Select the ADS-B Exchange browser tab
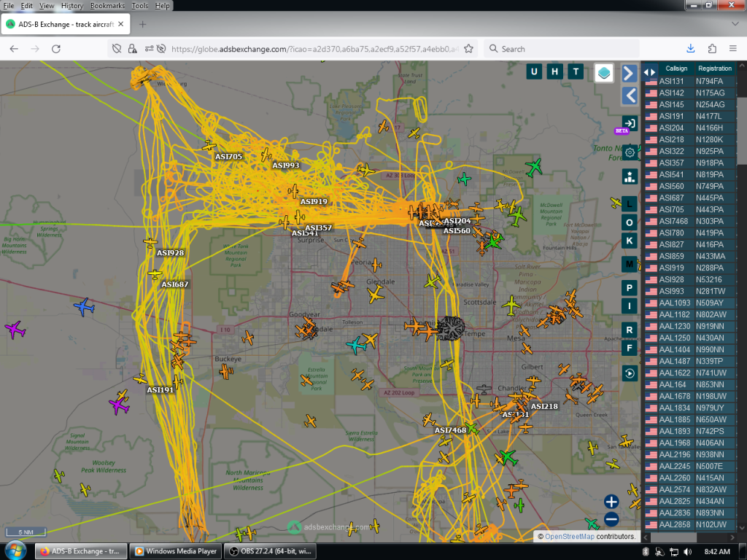 coord(66,24)
